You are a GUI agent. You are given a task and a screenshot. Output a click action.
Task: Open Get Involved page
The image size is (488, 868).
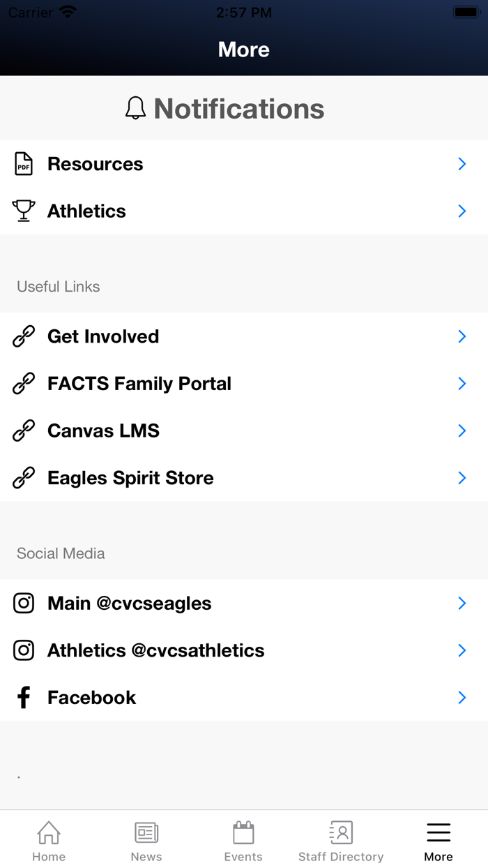102,336
